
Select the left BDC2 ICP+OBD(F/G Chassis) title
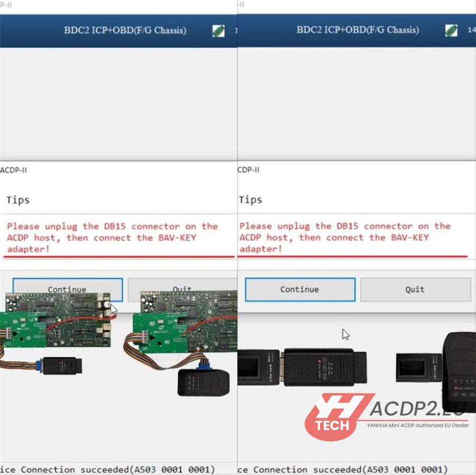coord(125,30)
